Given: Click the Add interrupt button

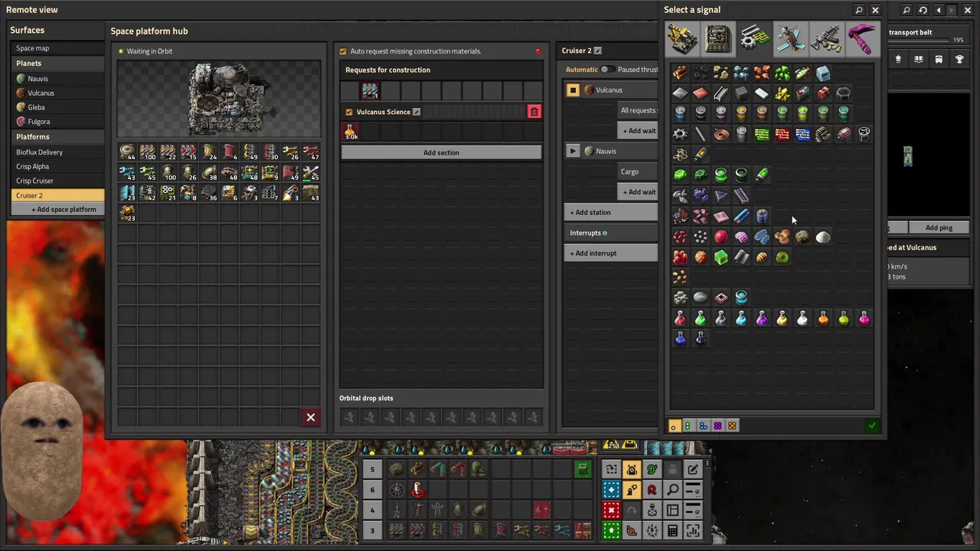Looking at the screenshot, I should 612,253.
